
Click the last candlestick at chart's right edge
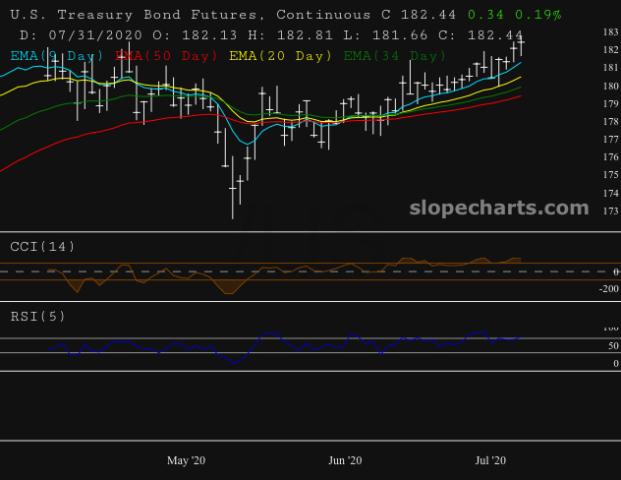521,42
